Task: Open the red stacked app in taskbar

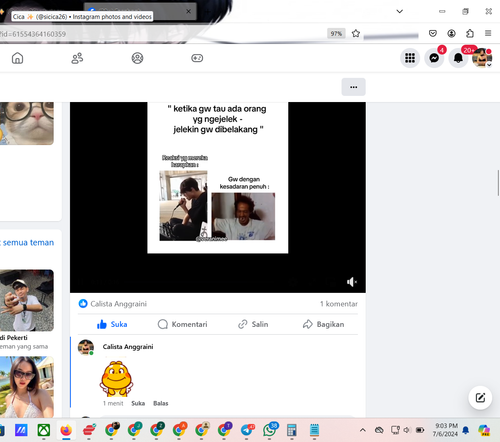Action: point(89,430)
